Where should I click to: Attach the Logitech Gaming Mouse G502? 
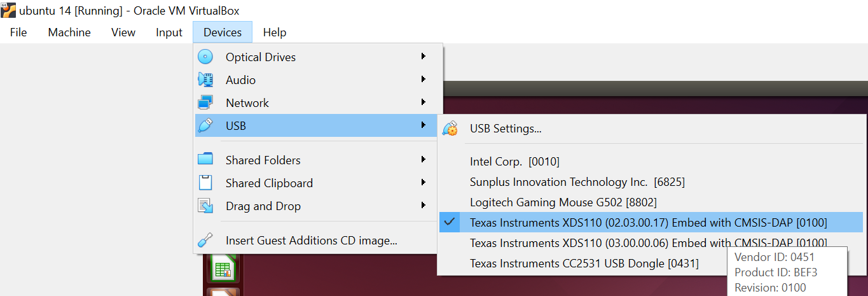563,202
